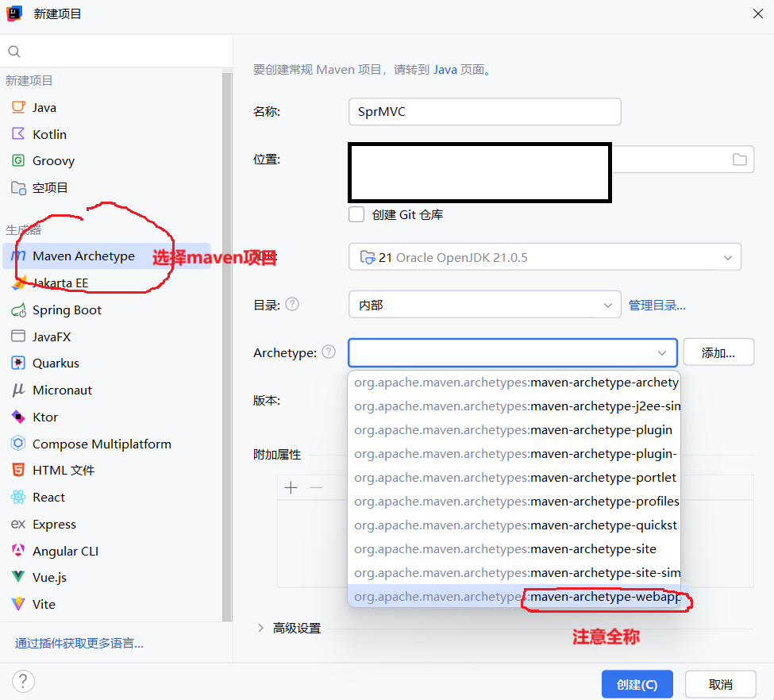Select maven-archetype-profiles from the list
Image resolution: width=774 pixels, height=700 pixels.
coord(514,502)
